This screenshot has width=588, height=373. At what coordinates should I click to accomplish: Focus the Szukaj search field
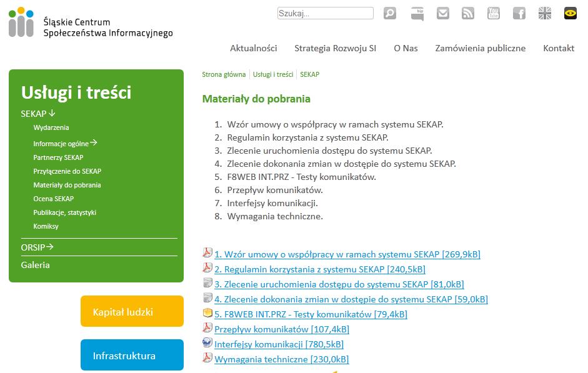(325, 13)
